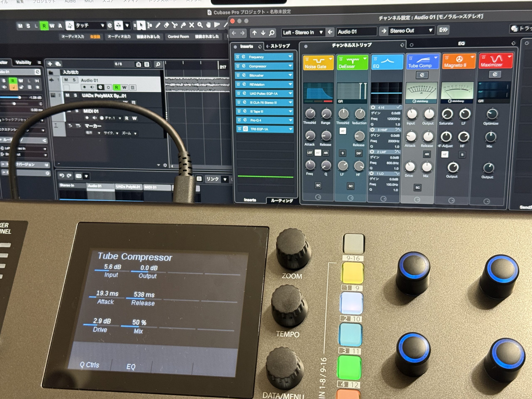Select the Erase tool

point(166,25)
